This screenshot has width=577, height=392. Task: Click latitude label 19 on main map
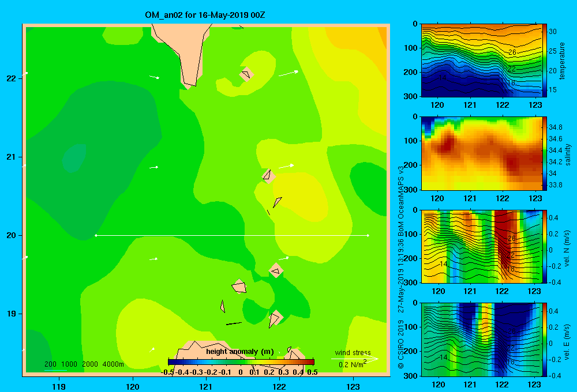coord(12,314)
